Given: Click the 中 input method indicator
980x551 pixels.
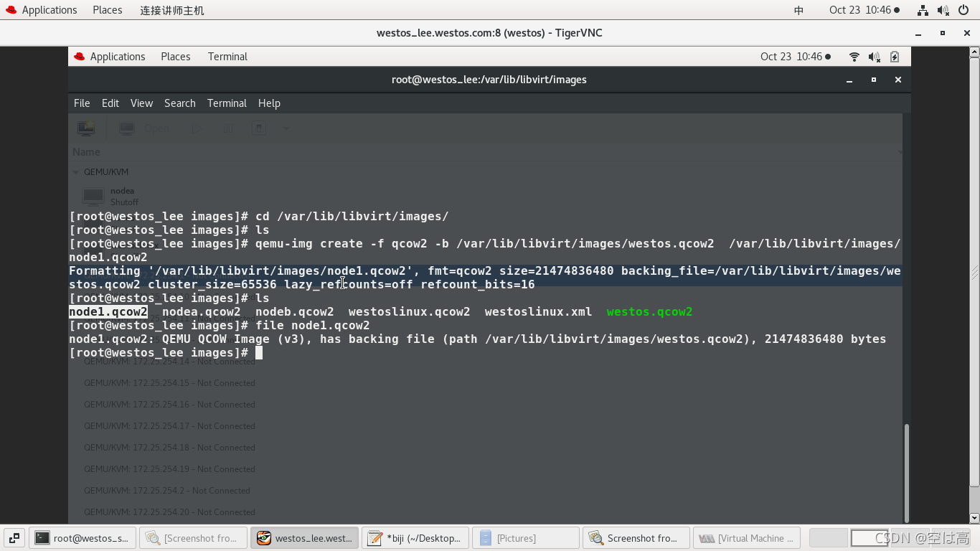Looking at the screenshot, I should click(798, 10).
